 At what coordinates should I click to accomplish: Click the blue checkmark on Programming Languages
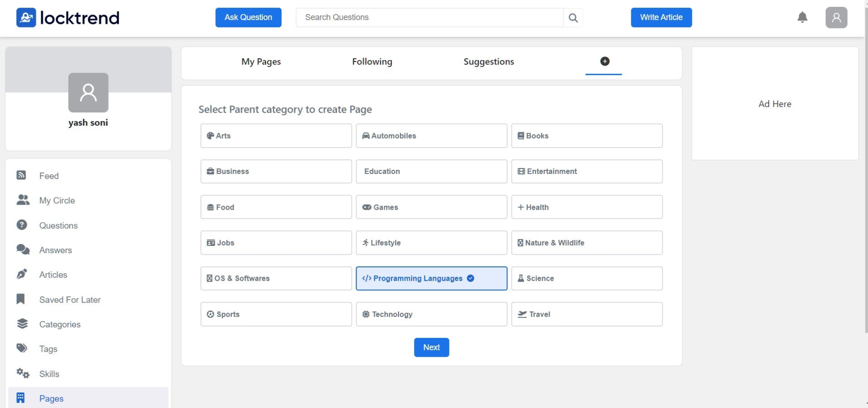(470, 278)
